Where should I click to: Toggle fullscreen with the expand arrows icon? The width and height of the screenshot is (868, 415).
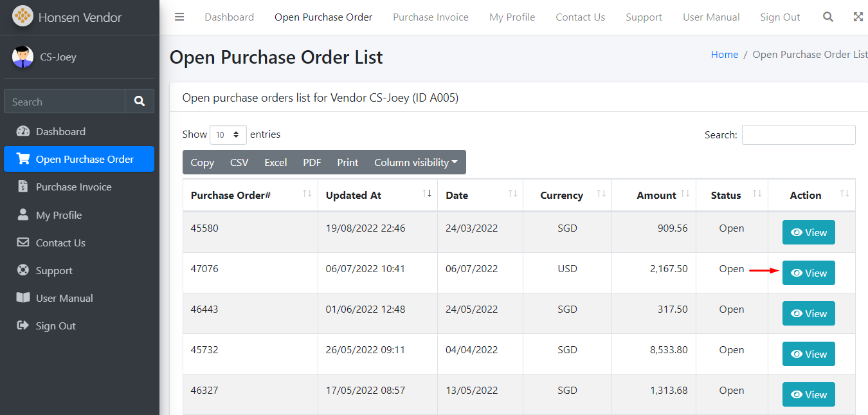click(x=858, y=17)
